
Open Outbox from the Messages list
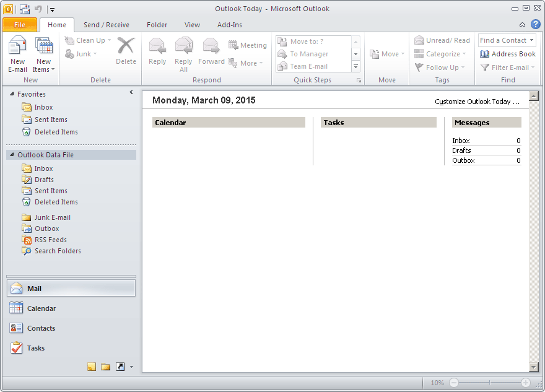[486, 160]
